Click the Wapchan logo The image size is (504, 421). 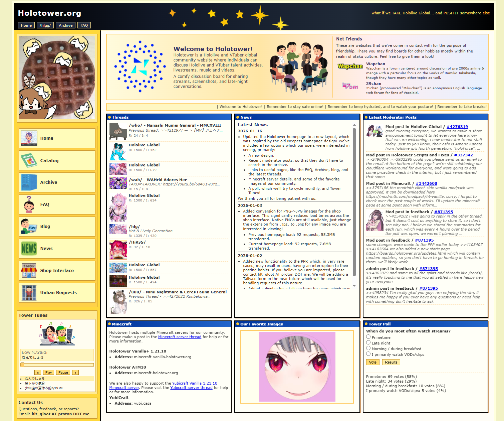point(350,66)
